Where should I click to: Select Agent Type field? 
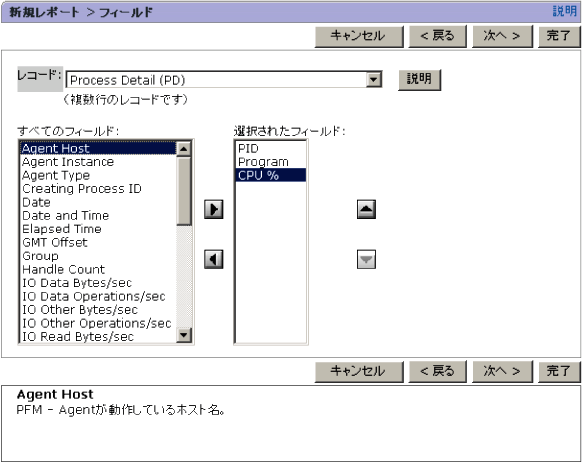pos(98,175)
